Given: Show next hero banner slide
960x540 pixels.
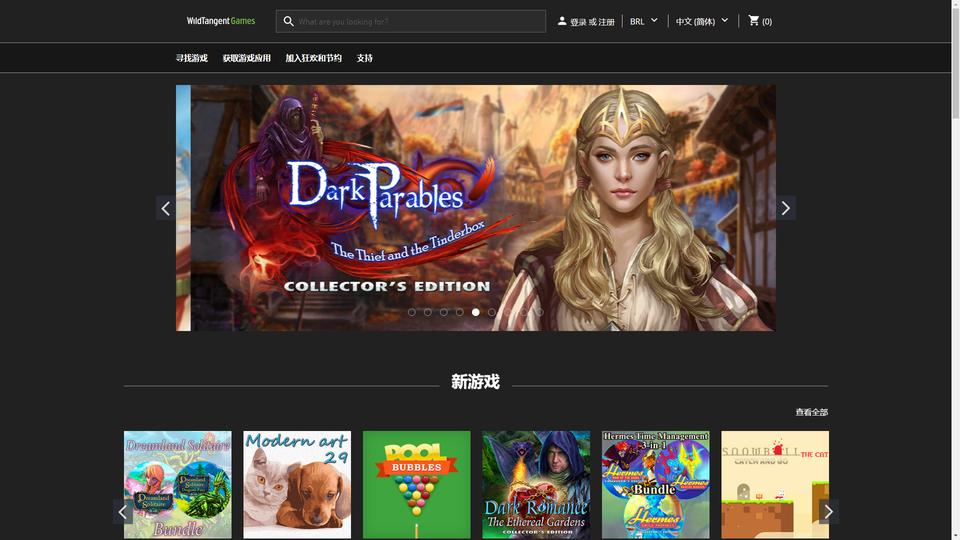Looking at the screenshot, I should 786,208.
